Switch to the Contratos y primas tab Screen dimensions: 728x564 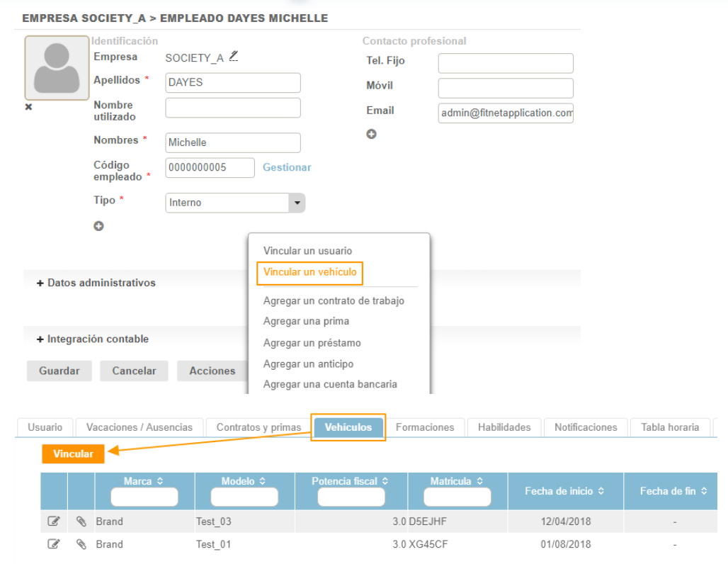click(258, 427)
